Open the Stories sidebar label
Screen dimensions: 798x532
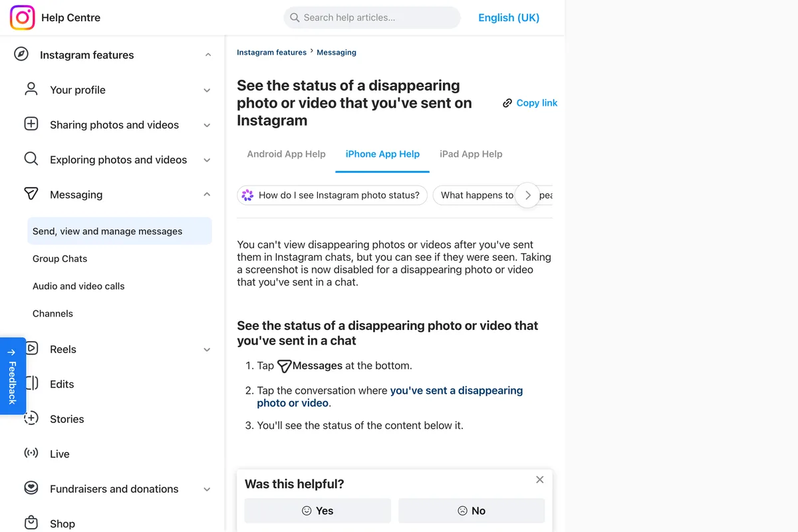(x=67, y=419)
